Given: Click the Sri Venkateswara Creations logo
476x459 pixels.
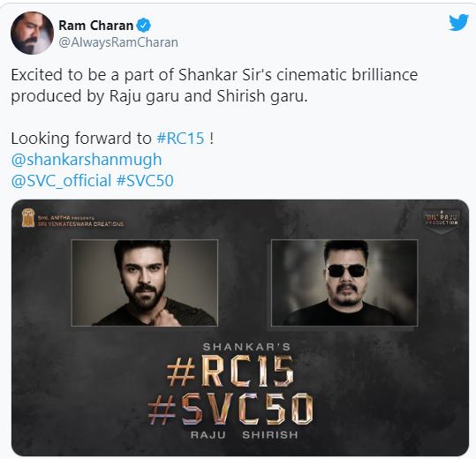Looking at the screenshot, I should (28, 218).
